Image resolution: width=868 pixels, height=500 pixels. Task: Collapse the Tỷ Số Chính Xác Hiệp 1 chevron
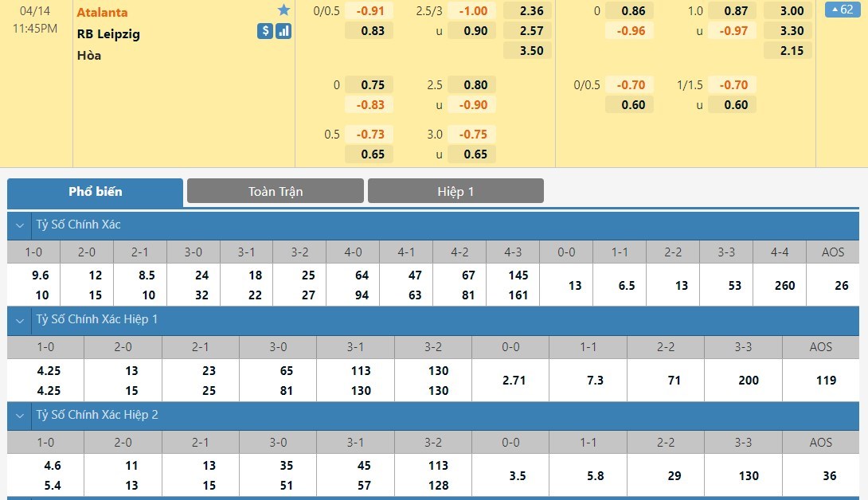point(20,320)
